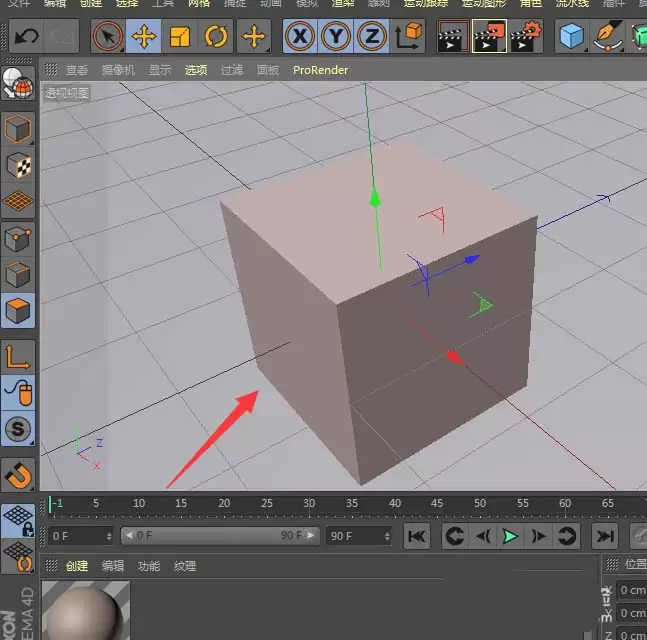This screenshot has height=640, width=647.
Task: Open material manager 纹理 menu
Action: pos(184,566)
